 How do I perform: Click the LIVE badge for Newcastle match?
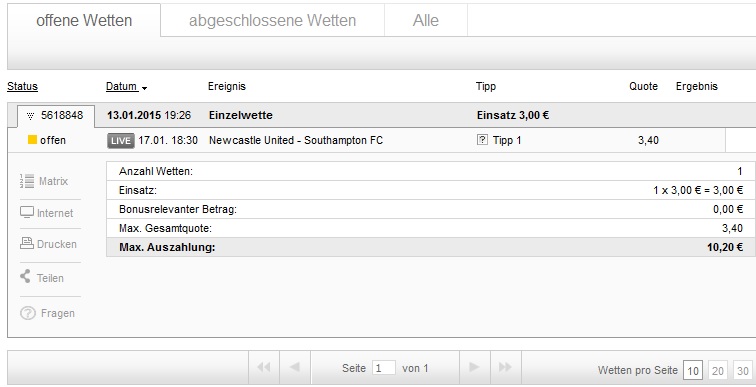coord(121,141)
